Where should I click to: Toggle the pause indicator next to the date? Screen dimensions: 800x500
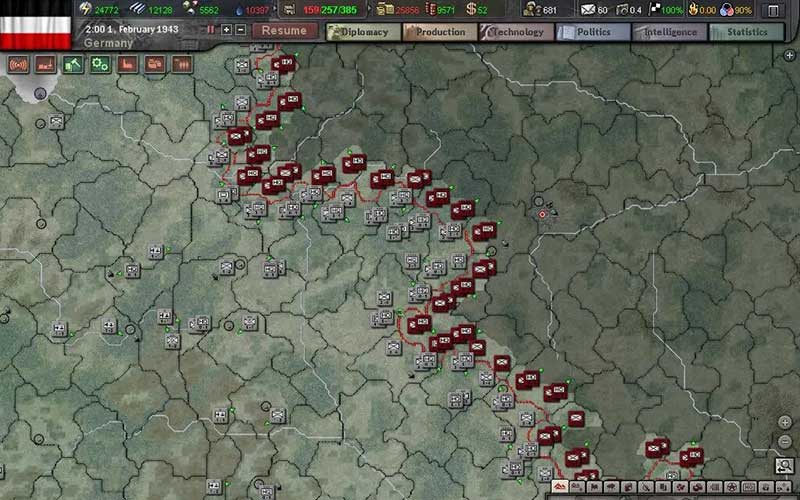211,30
